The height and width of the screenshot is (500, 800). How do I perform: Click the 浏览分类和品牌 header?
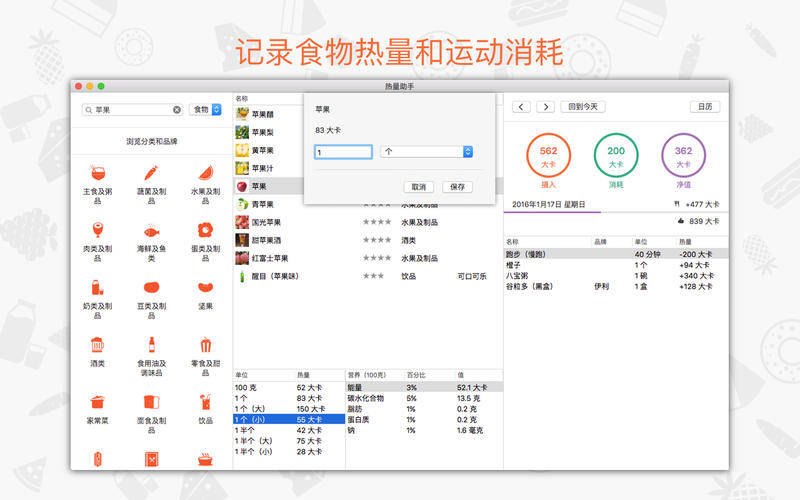tap(152, 141)
